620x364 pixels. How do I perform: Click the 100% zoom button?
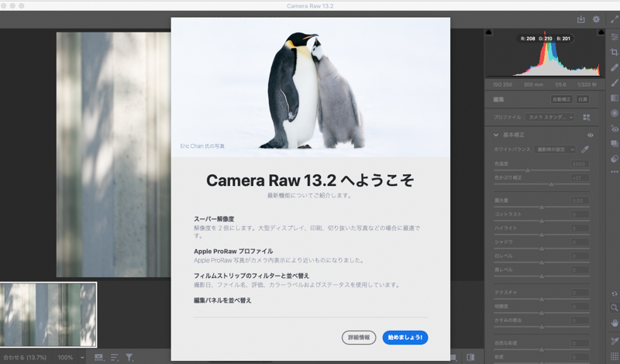(65, 357)
